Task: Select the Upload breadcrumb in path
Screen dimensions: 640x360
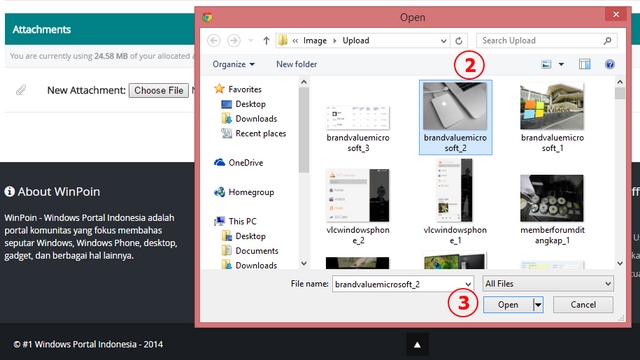Action: tap(356, 40)
